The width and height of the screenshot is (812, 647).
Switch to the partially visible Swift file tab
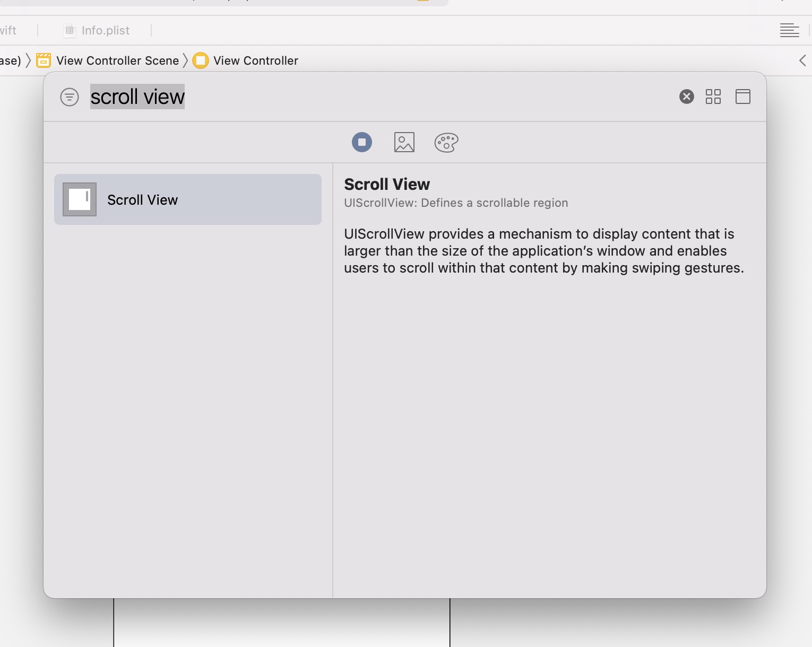pos(8,31)
